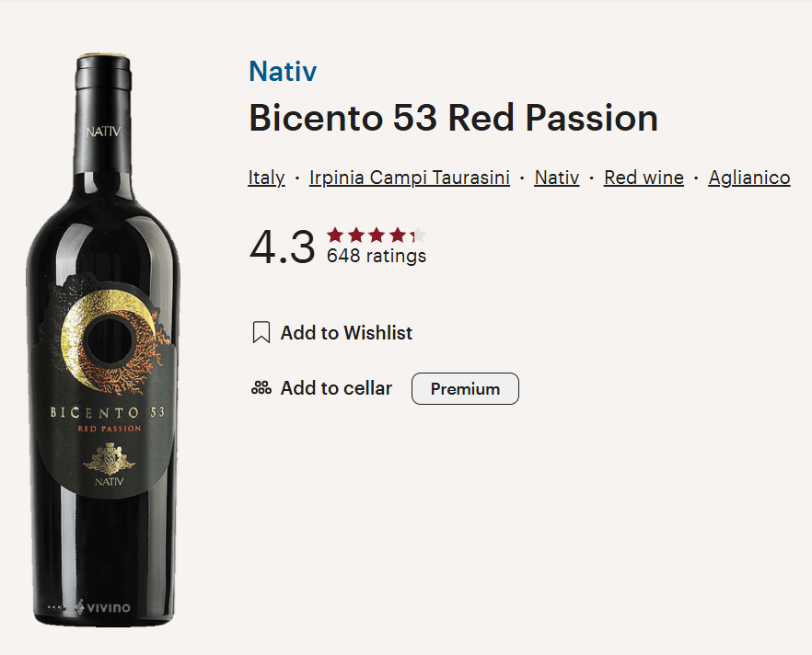This screenshot has height=655, width=812.
Task: Click the cellar bottles icon
Action: click(261, 387)
